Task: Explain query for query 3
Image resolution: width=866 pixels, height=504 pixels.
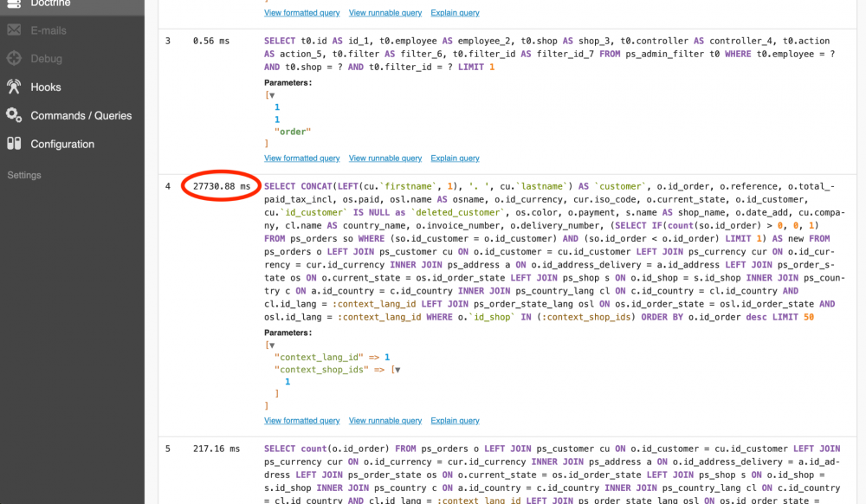Action: point(455,158)
